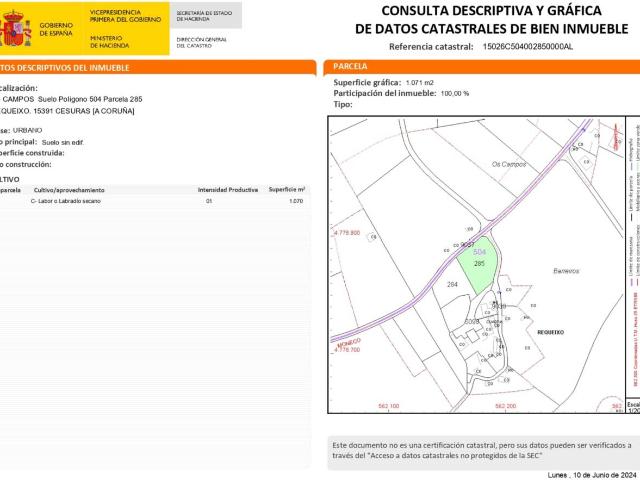This screenshot has width=640, height=480.
Task: Select '15391 CESURAS [A CORUÑA]' address text
Action: pos(84,111)
